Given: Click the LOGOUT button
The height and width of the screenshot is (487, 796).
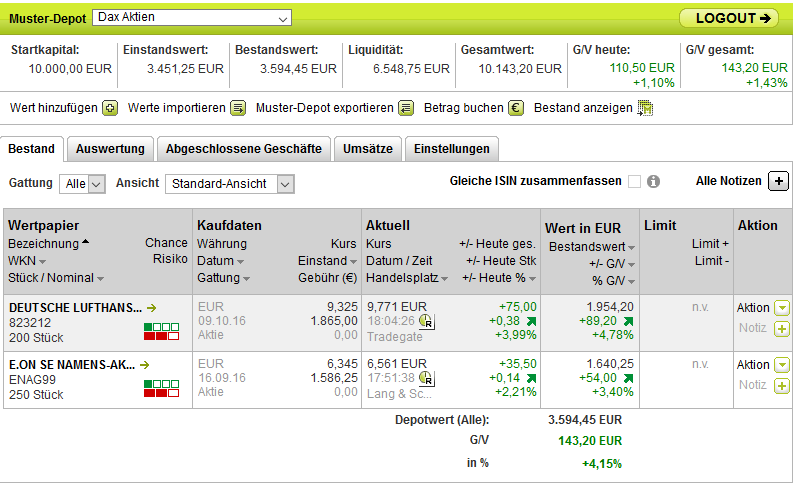Looking at the screenshot, I should [x=728, y=18].
